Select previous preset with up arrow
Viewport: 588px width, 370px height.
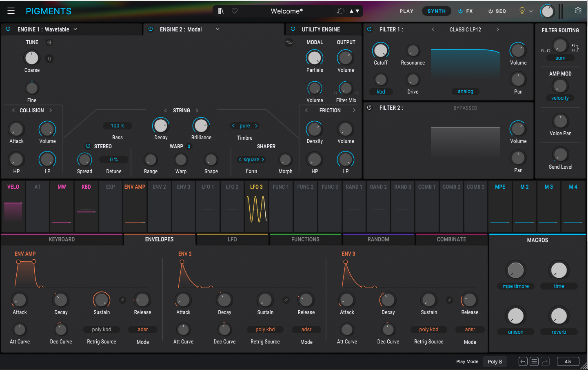[x=351, y=11]
